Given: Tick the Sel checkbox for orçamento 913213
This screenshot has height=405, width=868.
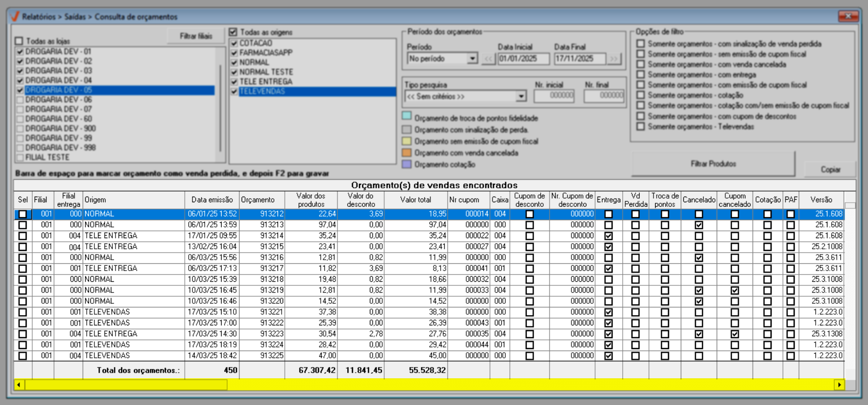Looking at the screenshot, I should click(23, 225).
